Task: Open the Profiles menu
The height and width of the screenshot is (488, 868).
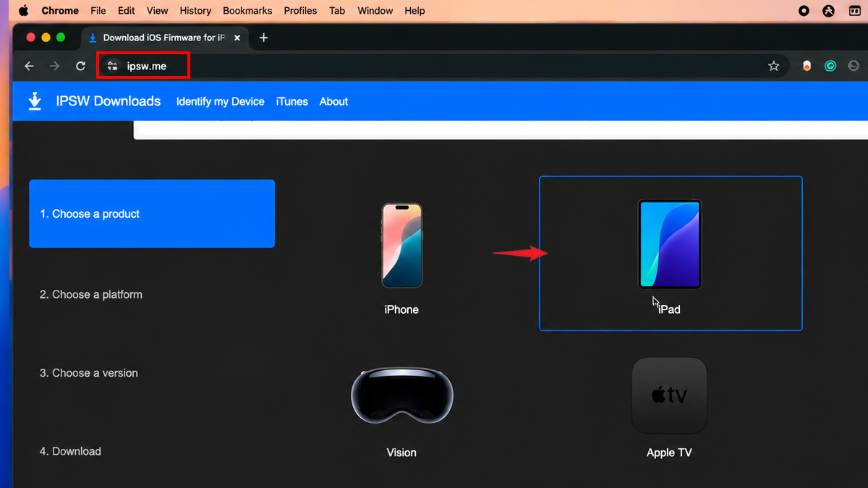Action: [300, 11]
